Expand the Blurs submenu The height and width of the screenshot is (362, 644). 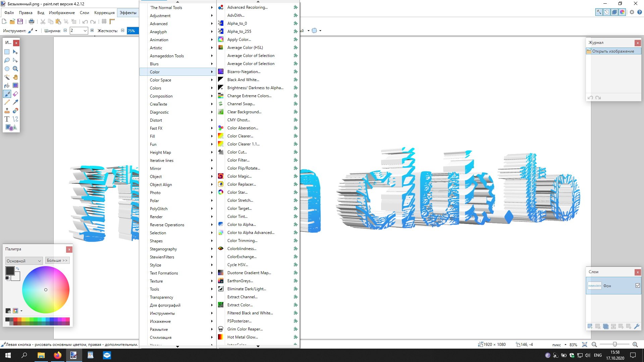click(177, 64)
